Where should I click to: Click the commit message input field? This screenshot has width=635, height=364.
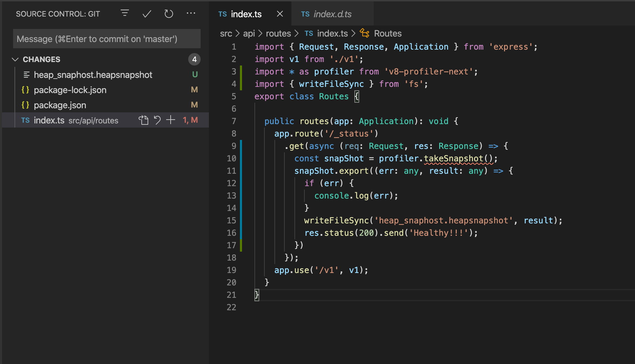pyautogui.click(x=106, y=39)
